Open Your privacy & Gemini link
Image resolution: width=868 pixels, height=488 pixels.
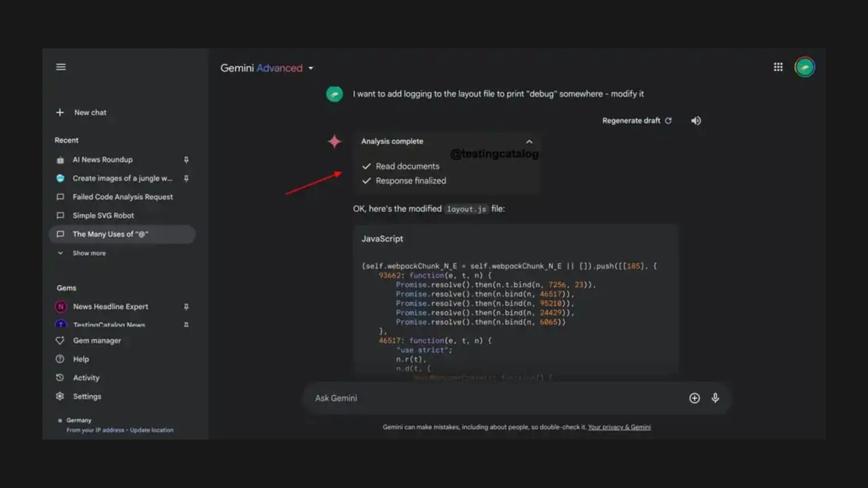point(619,427)
